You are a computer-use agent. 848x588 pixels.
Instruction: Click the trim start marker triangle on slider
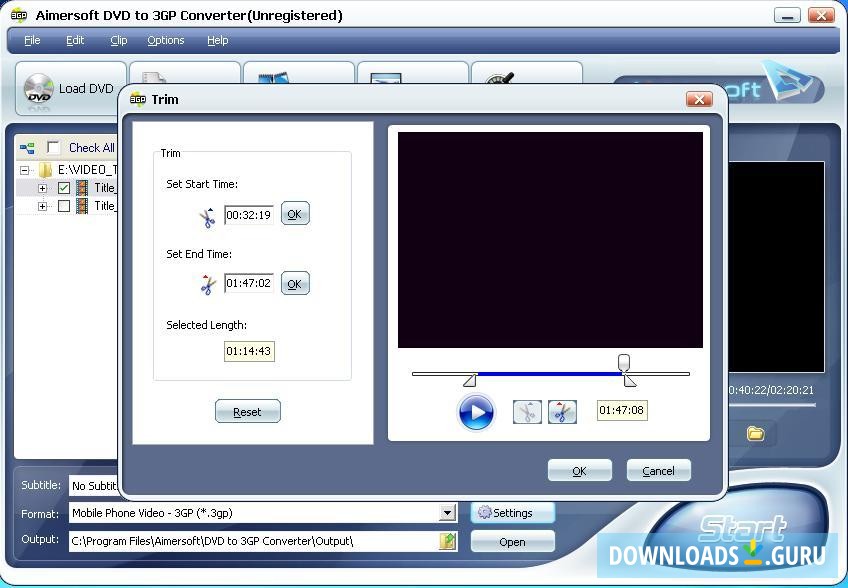[x=470, y=380]
